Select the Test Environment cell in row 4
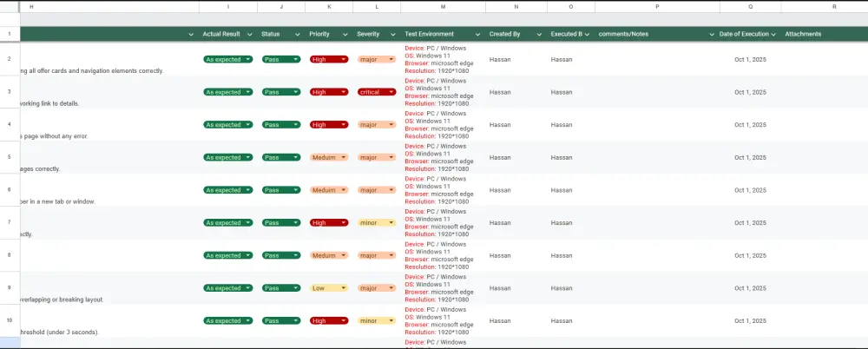The height and width of the screenshot is (349, 868). (444, 125)
